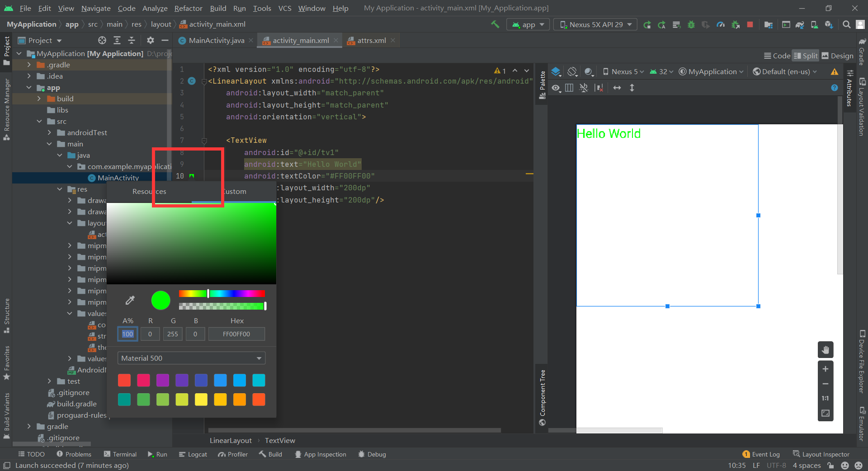
Task: Open the Refactor menu
Action: pyautogui.click(x=188, y=8)
